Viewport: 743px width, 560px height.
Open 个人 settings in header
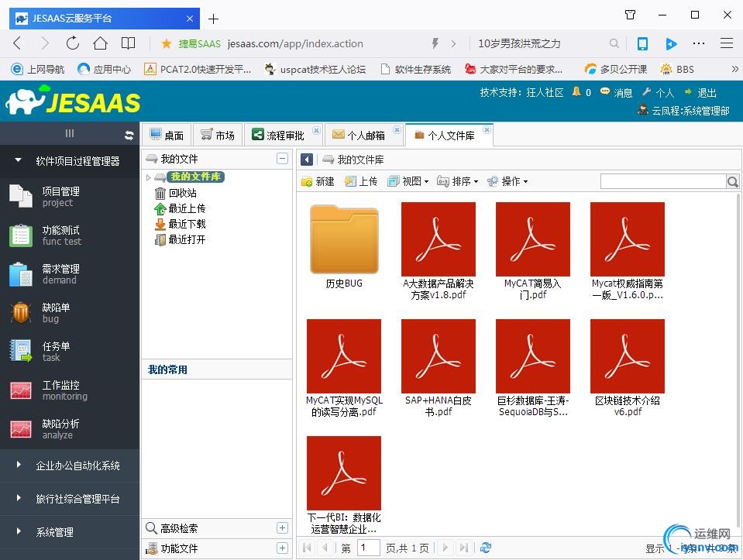click(659, 92)
